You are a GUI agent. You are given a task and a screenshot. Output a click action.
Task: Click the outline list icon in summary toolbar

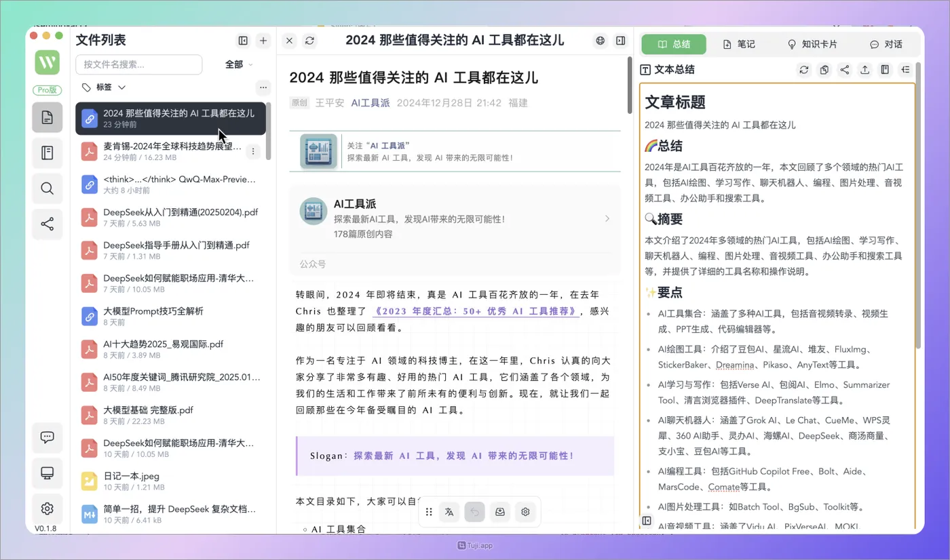905,70
